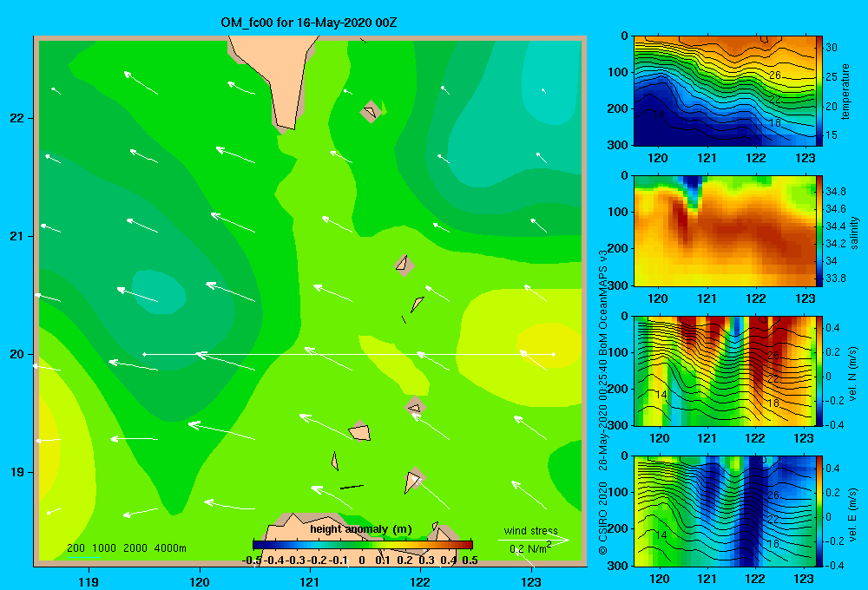This screenshot has width=868, height=590.
Task: Click the vel. N panel's color scale bar
Action: [819, 370]
